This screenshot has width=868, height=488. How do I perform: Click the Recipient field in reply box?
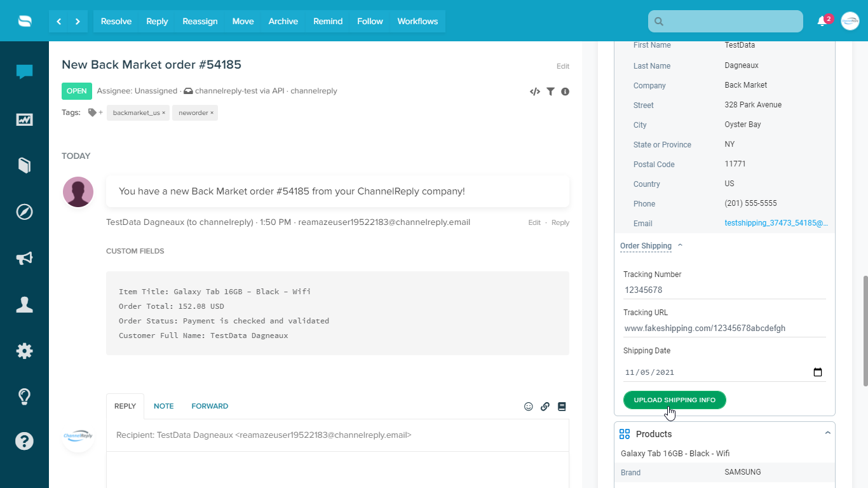337,435
